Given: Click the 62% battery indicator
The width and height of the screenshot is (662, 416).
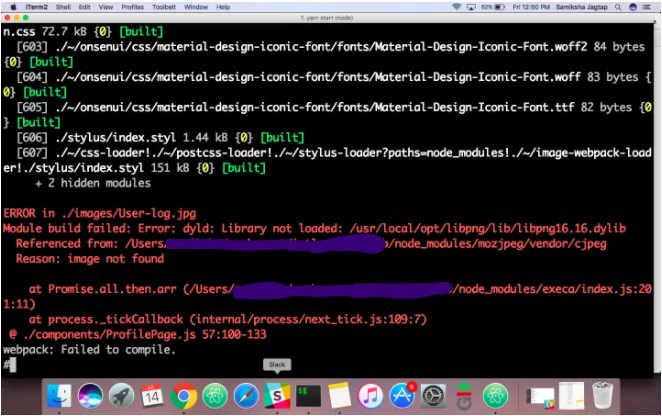Looking at the screenshot, I should pos(493,7).
